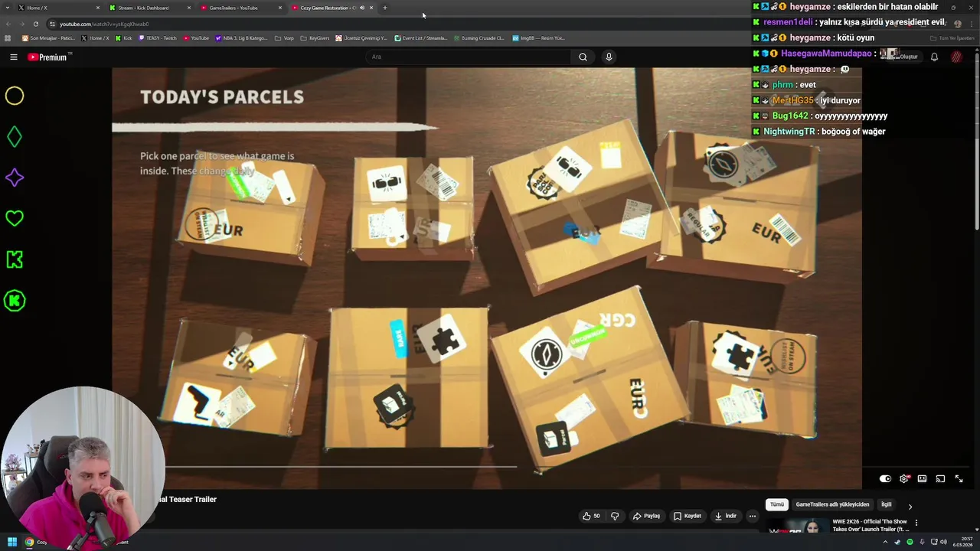Open the KeyGivers bookmarks folder
Image resolution: width=980 pixels, height=551 pixels.
pos(315,38)
